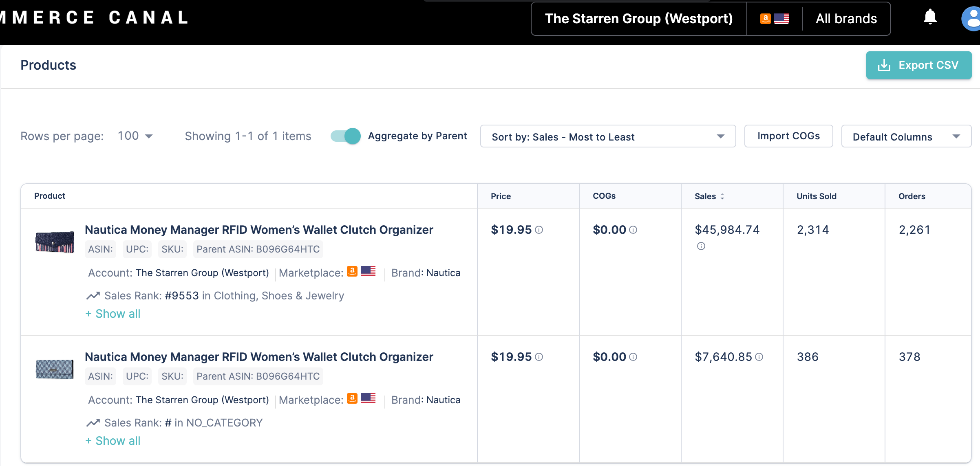The image size is (980, 466).
Task: Click info icon under $45,984.74 sales
Action: [x=701, y=246]
